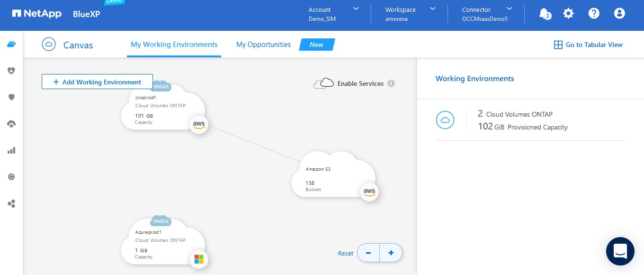Open the chat support widget
644x275 pixels.
tap(620, 251)
